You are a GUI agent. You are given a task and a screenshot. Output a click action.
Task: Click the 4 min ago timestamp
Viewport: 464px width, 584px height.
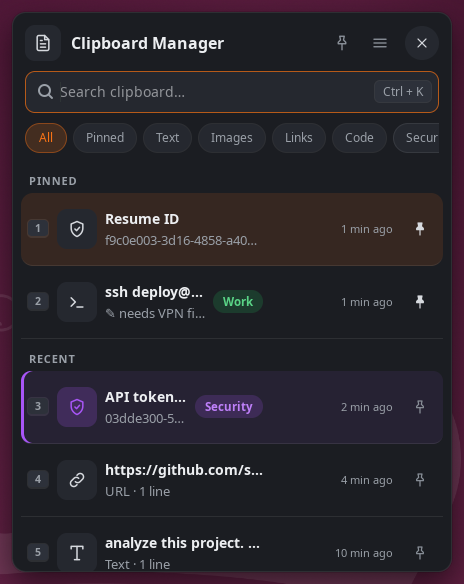pyautogui.click(x=366, y=480)
